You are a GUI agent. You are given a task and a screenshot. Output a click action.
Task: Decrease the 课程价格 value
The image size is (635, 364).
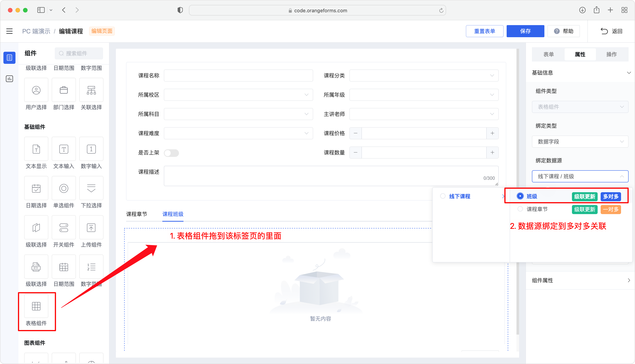pos(356,133)
